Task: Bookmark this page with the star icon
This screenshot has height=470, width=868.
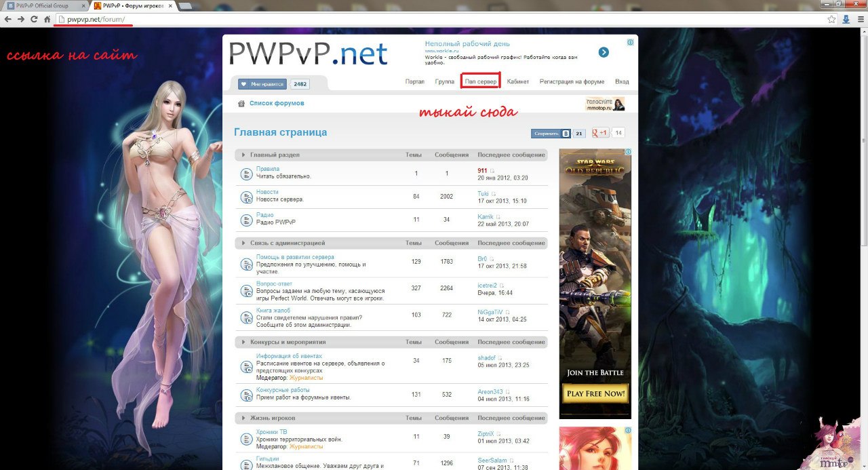Action: tap(831, 20)
